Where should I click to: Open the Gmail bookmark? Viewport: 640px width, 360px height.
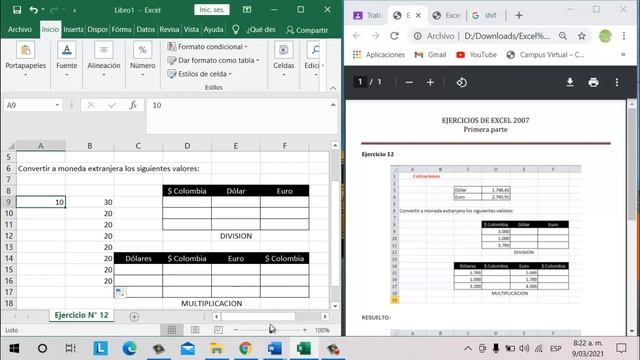[430, 55]
